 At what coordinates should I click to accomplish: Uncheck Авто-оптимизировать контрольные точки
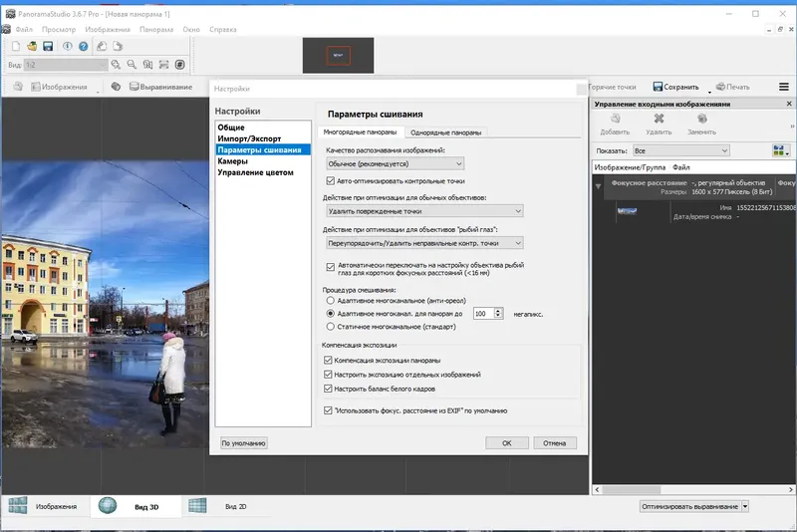[x=331, y=181]
